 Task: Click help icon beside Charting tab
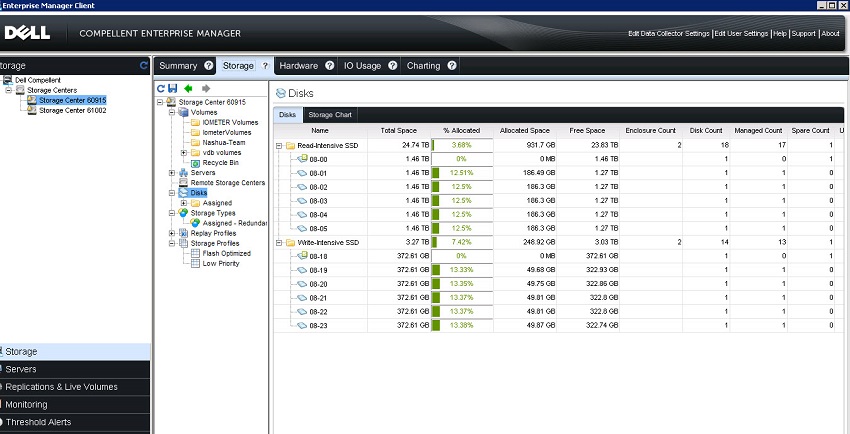452,66
